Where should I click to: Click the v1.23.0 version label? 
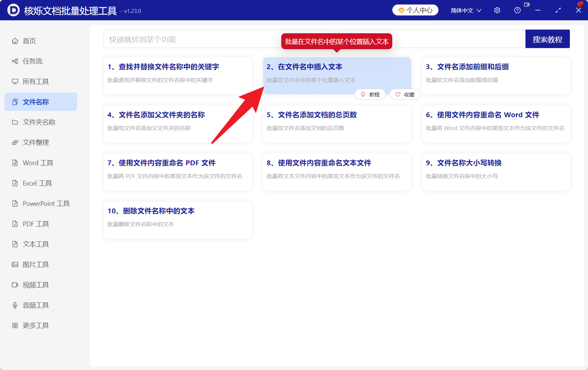pos(132,11)
